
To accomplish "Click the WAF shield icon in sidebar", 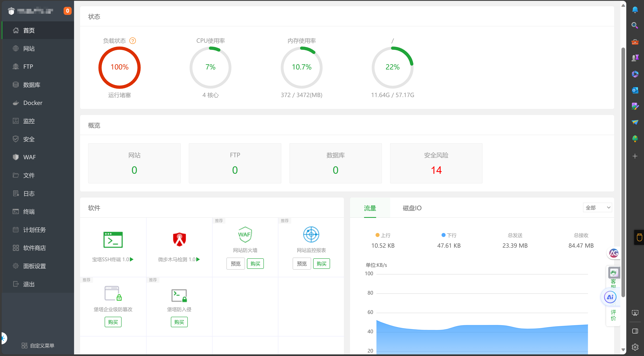I will [15, 157].
